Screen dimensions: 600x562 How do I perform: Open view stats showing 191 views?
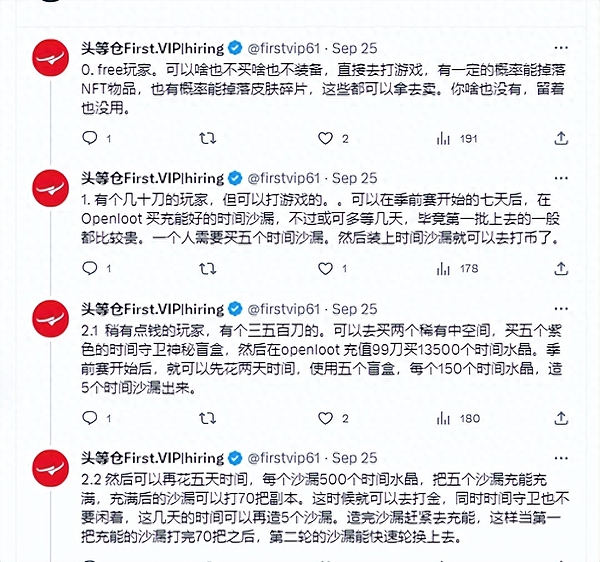[x=443, y=139]
